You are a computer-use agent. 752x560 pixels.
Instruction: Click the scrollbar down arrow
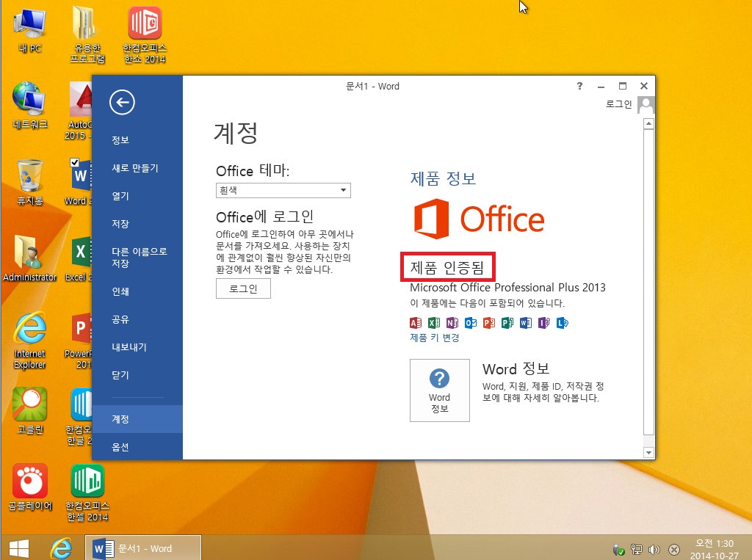(x=648, y=452)
